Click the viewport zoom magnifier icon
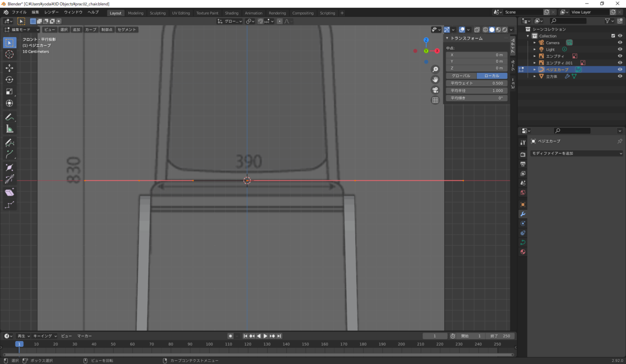The width and height of the screenshot is (626, 364). coord(435,69)
